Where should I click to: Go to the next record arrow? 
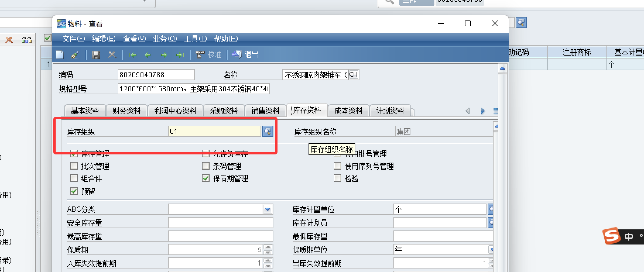click(x=164, y=55)
